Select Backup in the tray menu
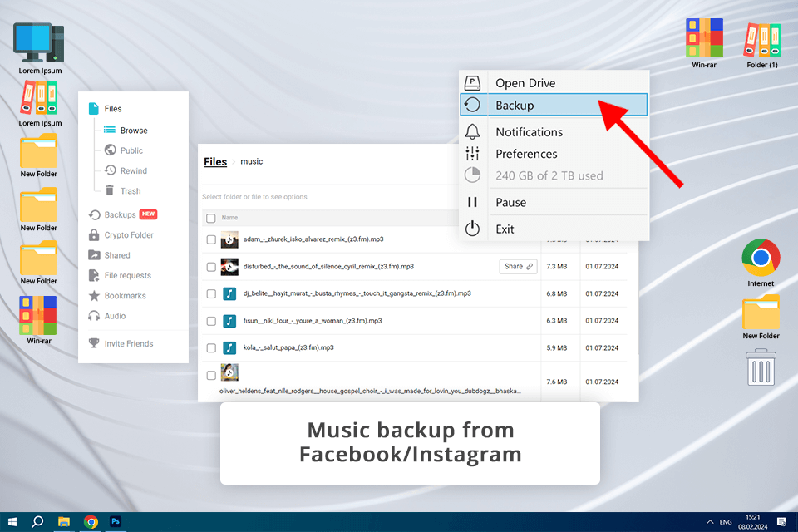Image resolution: width=798 pixels, height=532 pixels. pyautogui.click(x=554, y=105)
